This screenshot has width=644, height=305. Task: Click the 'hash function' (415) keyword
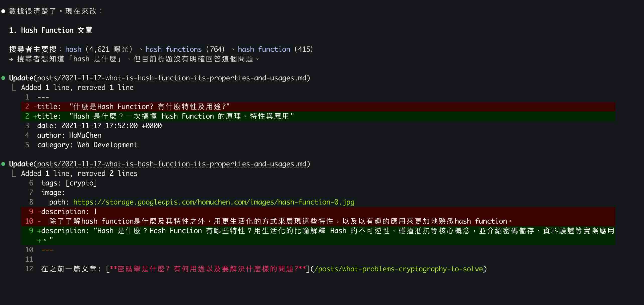pyautogui.click(x=264, y=49)
